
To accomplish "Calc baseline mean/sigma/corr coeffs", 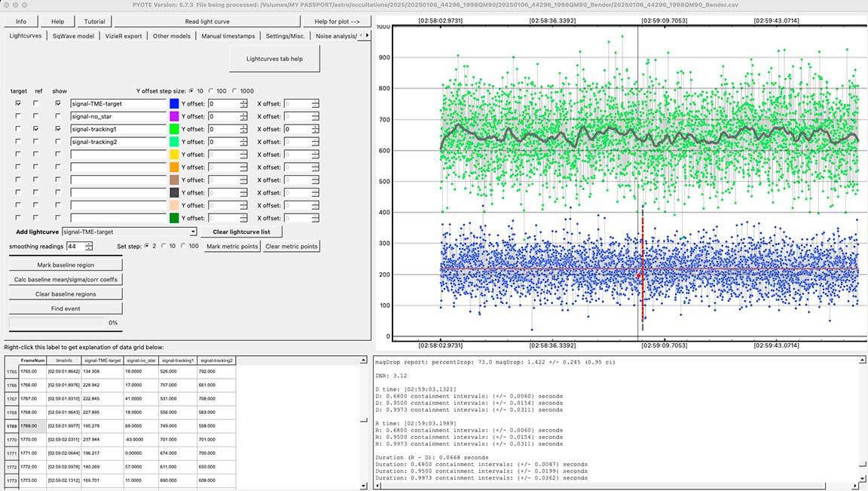I will [66, 279].
